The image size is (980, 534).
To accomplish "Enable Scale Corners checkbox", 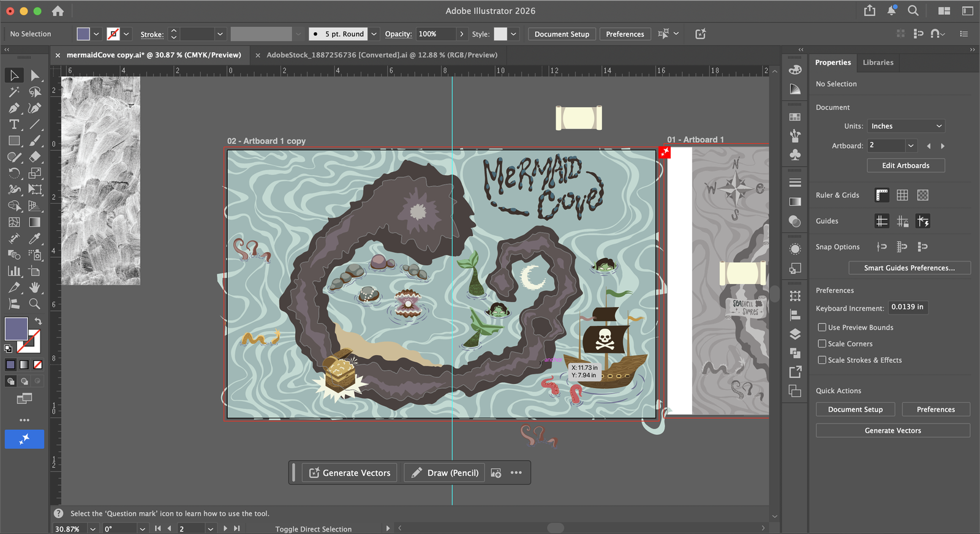I will 822,344.
